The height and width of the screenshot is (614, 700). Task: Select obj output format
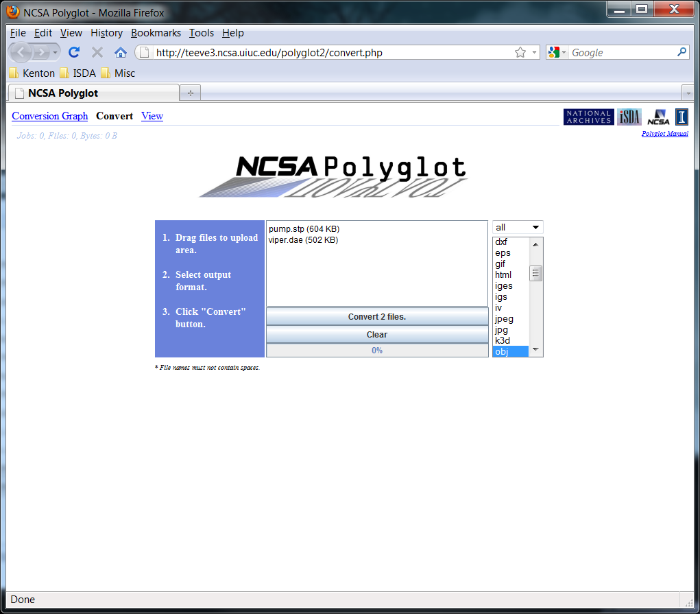pos(511,352)
